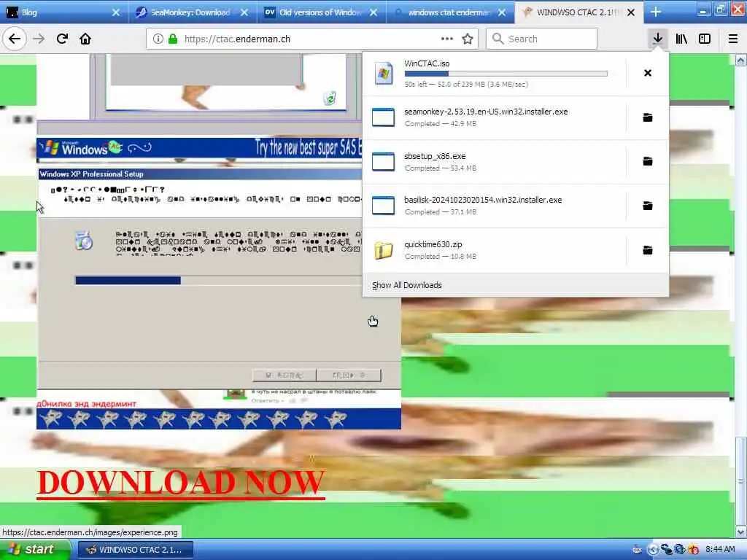Screen dimensions: 747x560
Task: Open the sbsetup_x86.exe download entry
Action: (x=495, y=161)
